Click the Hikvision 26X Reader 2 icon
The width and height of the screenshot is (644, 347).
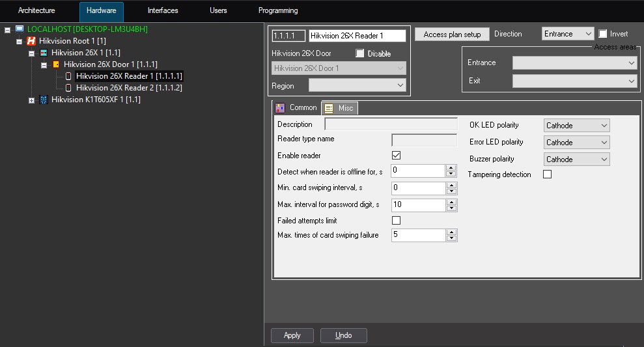point(68,88)
